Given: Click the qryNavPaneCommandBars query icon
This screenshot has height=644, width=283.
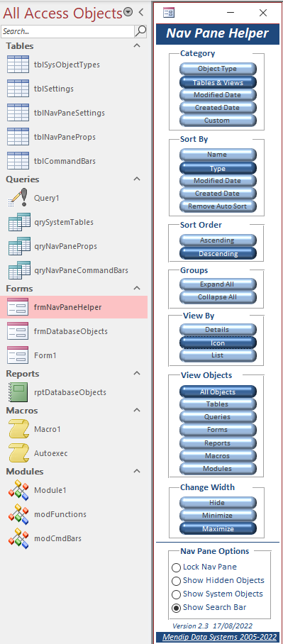Looking at the screenshot, I should pos(19,270).
